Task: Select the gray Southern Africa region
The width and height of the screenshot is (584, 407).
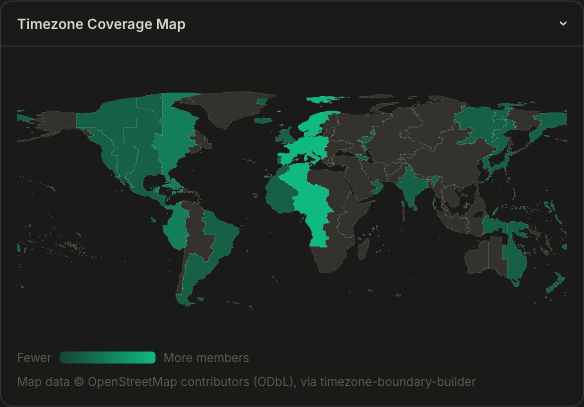Action: coord(331,259)
